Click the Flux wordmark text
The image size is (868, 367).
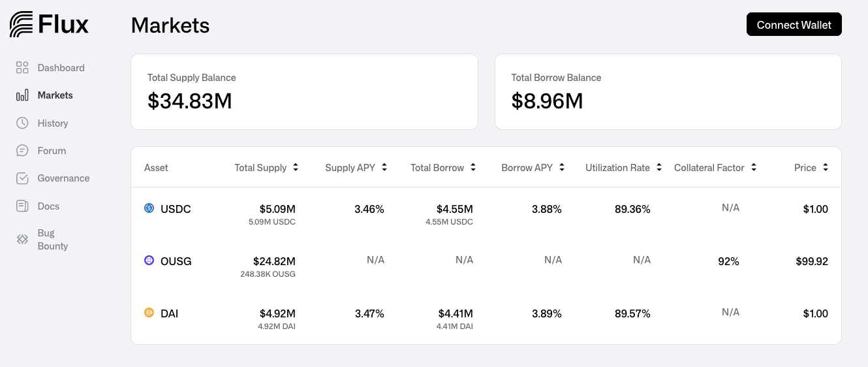[63, 25]
